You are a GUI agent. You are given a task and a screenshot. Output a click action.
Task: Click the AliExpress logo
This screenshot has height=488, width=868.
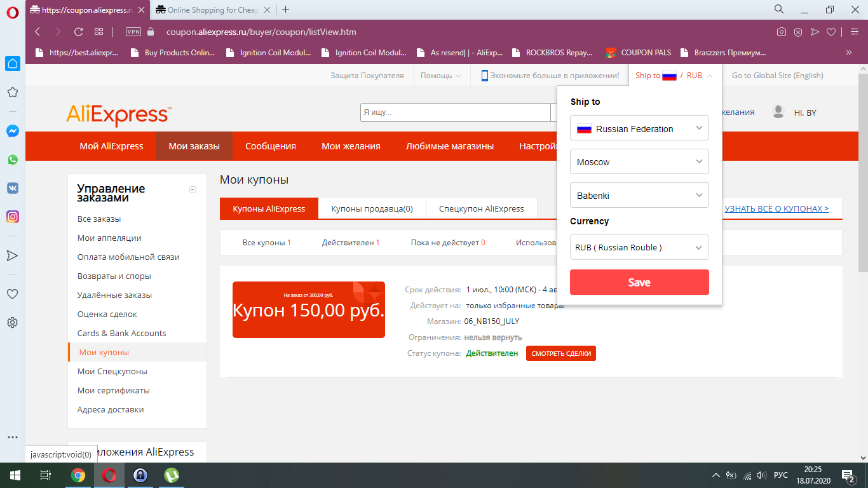point(118,115)
